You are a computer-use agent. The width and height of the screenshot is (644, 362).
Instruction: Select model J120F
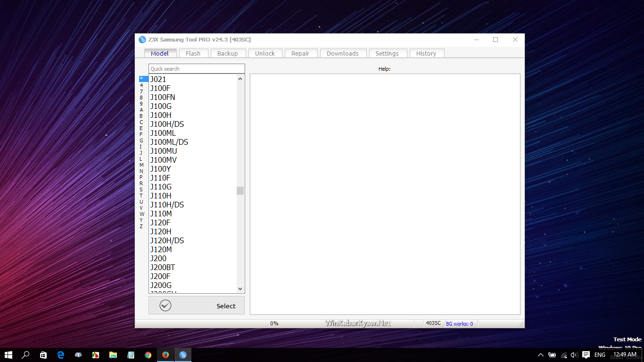(160, 222)
